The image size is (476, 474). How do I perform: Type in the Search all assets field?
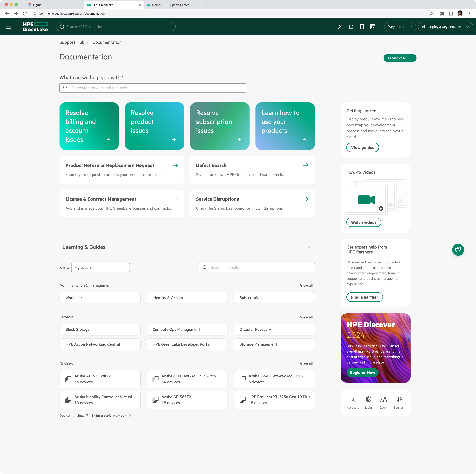point(256,267)
